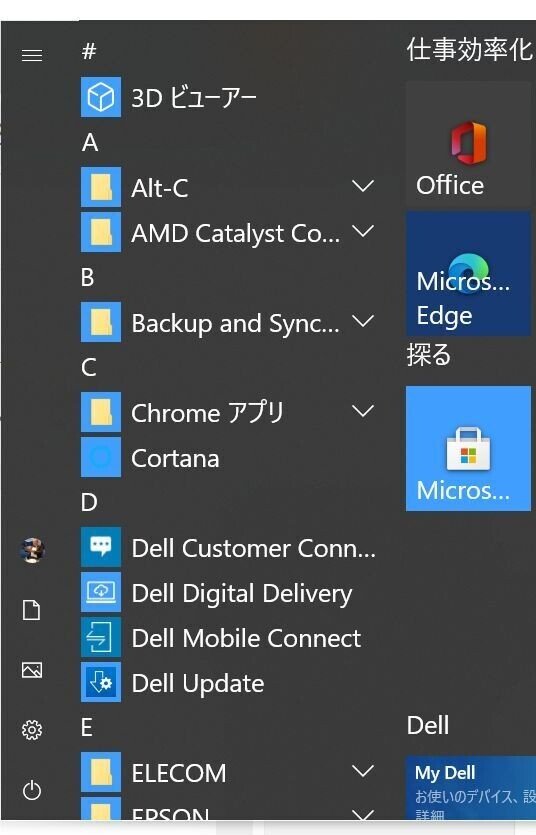
Task: Open Pictures from the sidebar icon
Action: point(32,669)
